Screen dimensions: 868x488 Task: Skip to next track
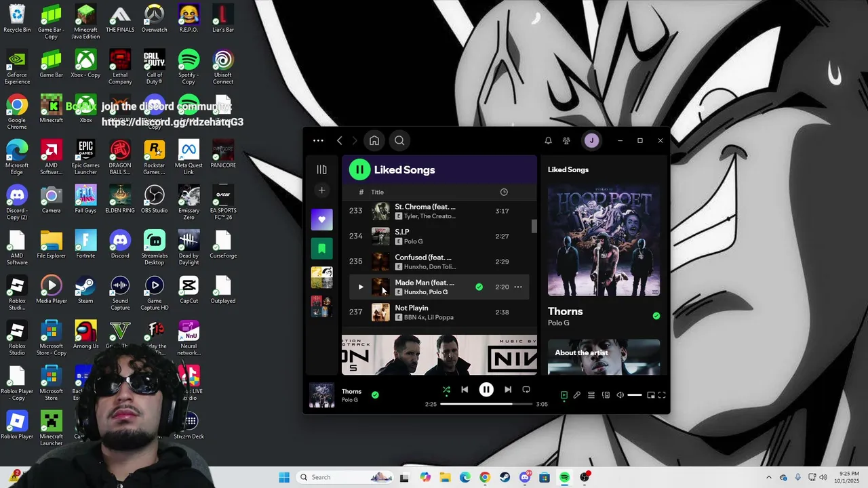[x=508, y=390]
